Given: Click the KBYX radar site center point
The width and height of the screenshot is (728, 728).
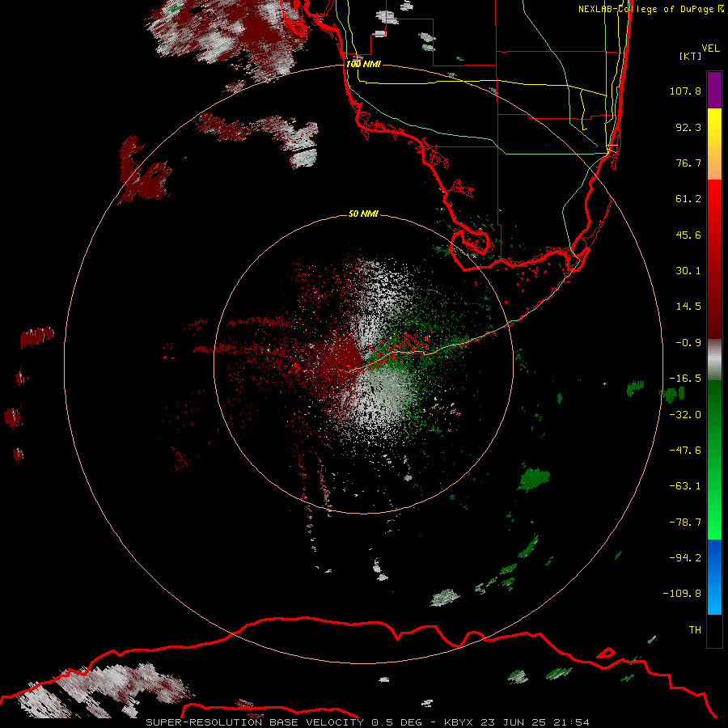Looking at the screenshot, I should [363, 363].
